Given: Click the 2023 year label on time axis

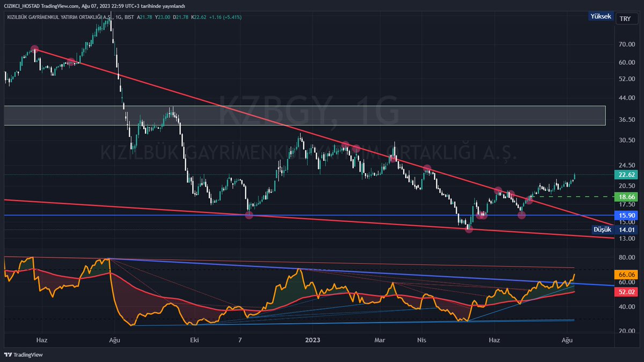Looking at the screenshot, I should pyautogui.click(x=312, y=340).
